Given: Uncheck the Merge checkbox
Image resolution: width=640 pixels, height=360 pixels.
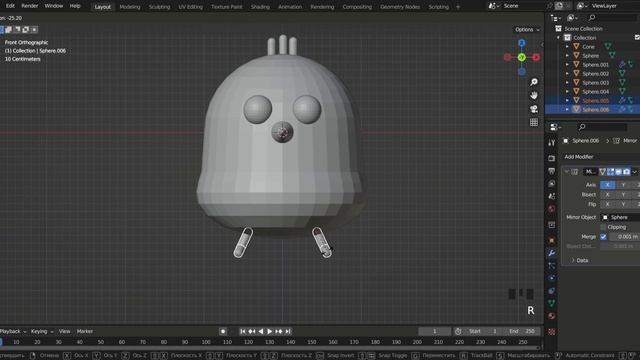Looking at the screenshot, I should tap(603, 237).
